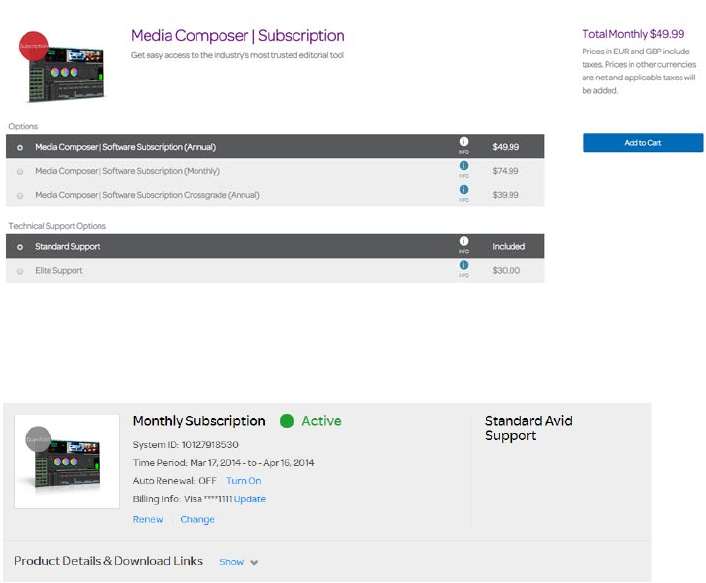
Task: Click the green Active status indicator
Action: [x=287, y=421]
